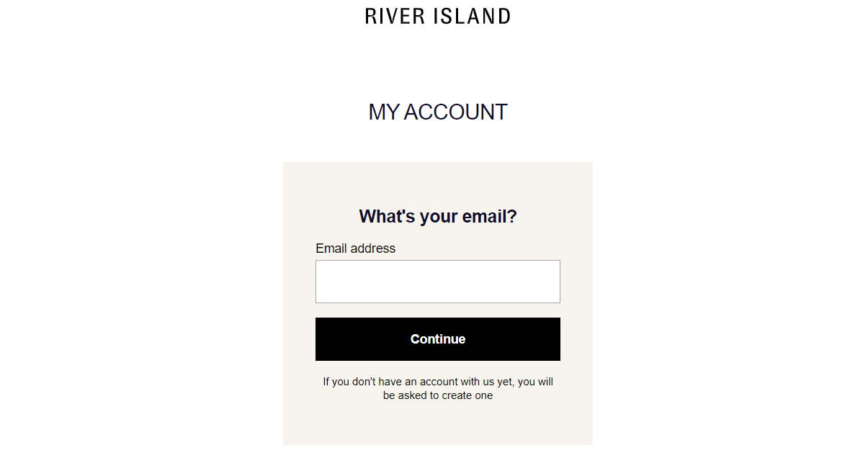Click the "be asked to create one" line
The height and width of the screenshot is (453, 868).
(x=438, y=395)
